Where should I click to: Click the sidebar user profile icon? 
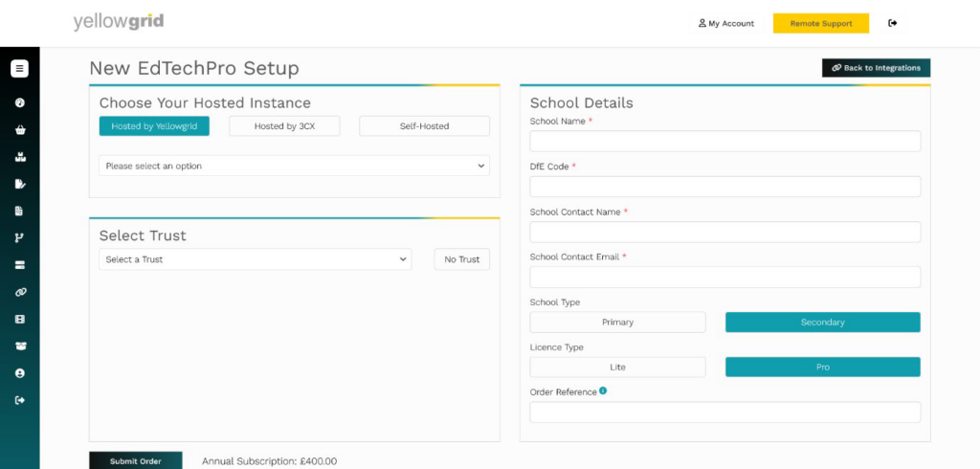coord(19,372)
